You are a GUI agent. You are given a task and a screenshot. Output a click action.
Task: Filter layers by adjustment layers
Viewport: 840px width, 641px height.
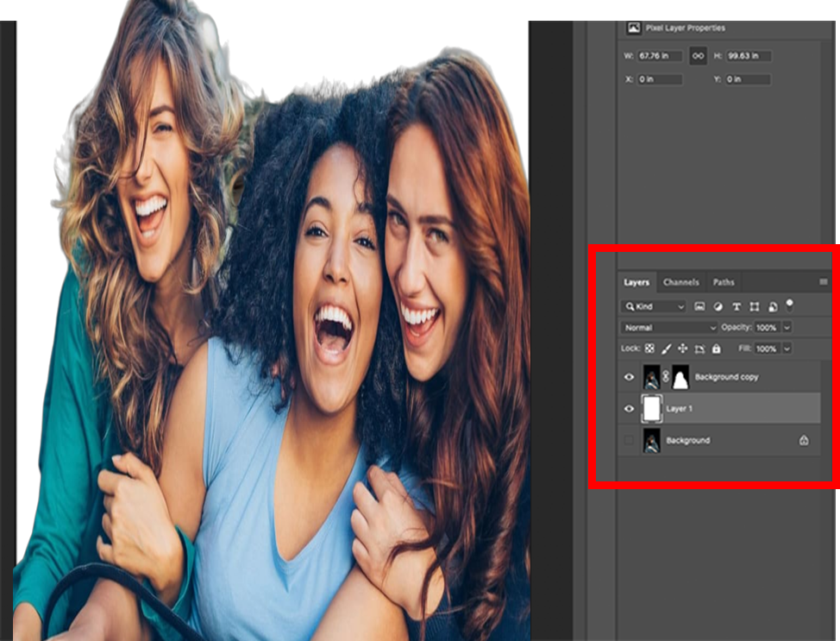[x=718, y=306]
